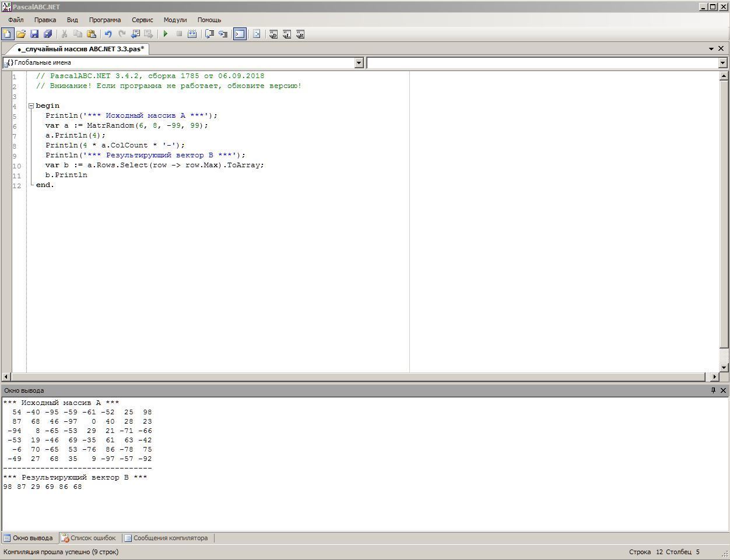The image size is (730, 560).
Task: Paste from clipboard using toolbar icon
Action: pos(92,34)
